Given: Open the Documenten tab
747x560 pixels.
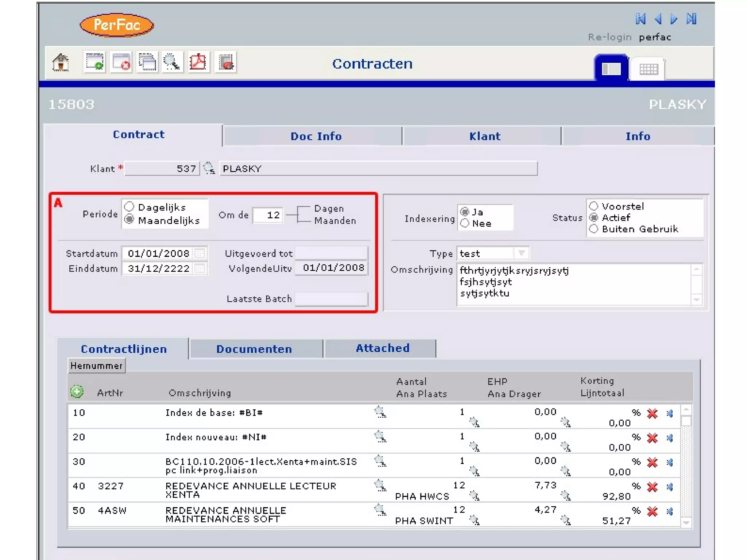Looking at the screenshot, I should 254,349.
